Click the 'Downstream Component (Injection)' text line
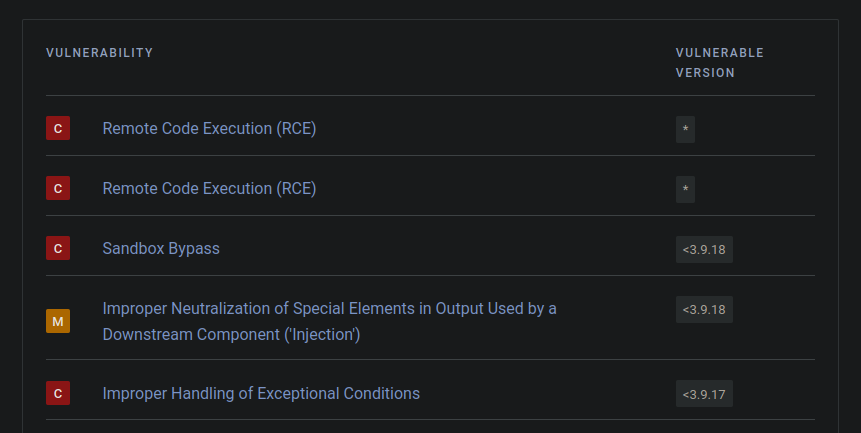The image size is (861, 433). pos(231,334)
